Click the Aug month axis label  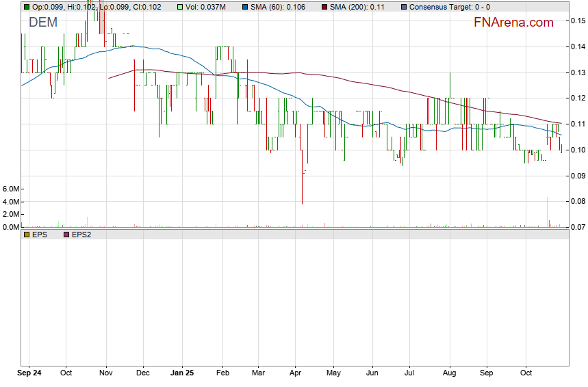point(450,373)
